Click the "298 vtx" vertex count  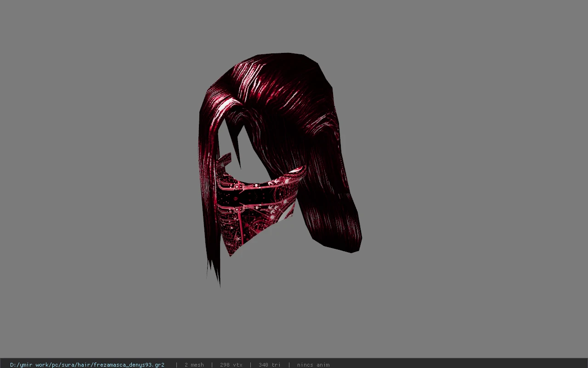231,365
